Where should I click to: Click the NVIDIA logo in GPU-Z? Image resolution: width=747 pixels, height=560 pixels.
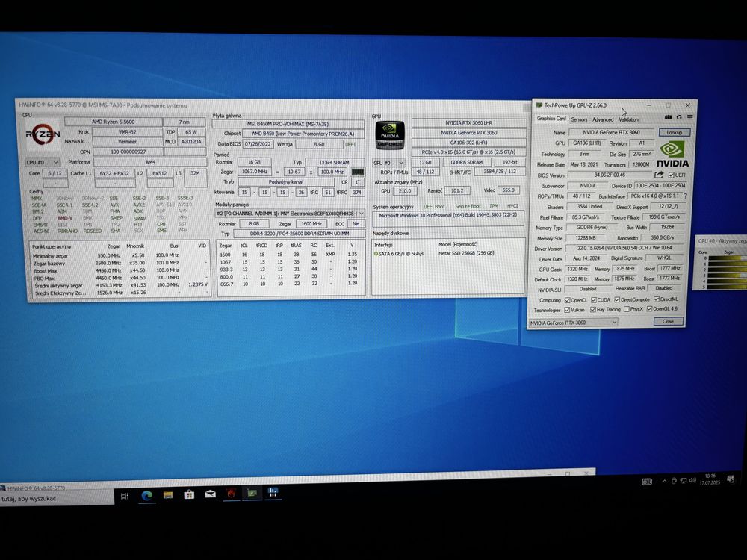pos(672,155)
